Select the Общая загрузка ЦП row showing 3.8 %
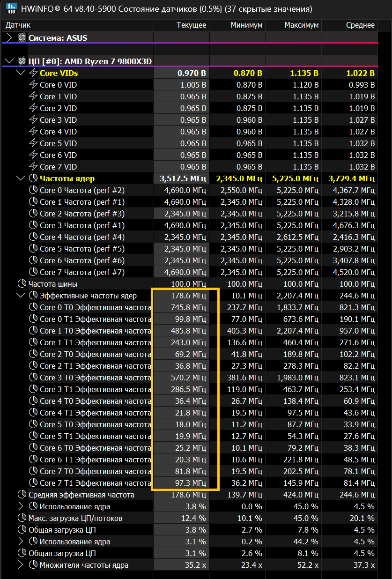Viewport: 392px width, 579px height. point(190,529)
